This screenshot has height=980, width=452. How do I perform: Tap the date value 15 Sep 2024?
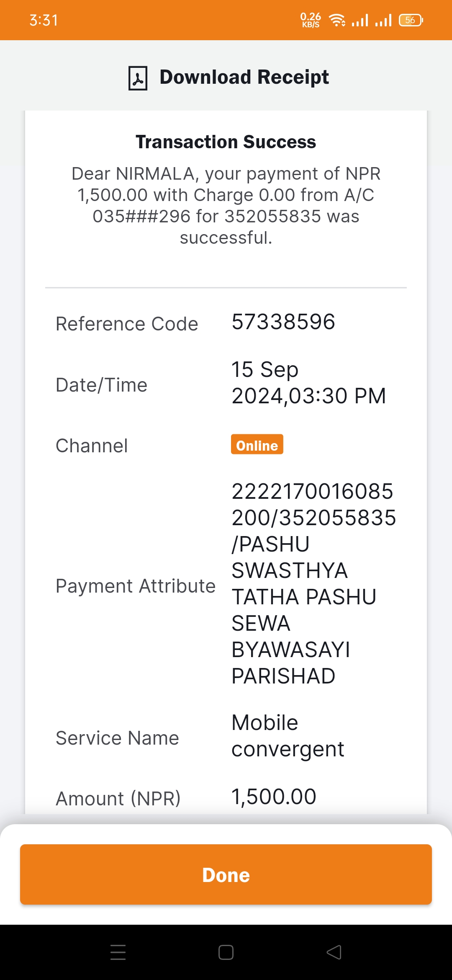click(x=308, y=383)
